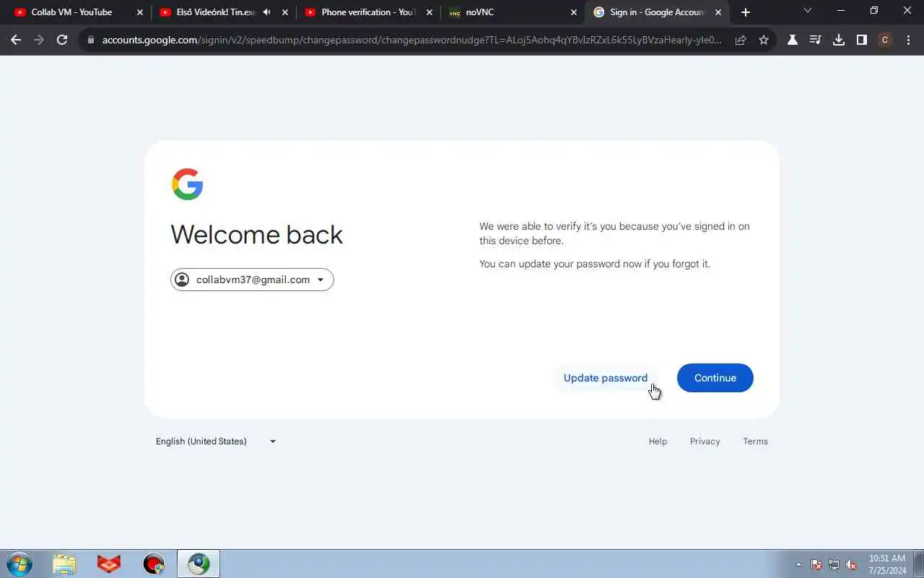Click the Welcome back heading
924x578 pixels.
[x=256, y=235]
